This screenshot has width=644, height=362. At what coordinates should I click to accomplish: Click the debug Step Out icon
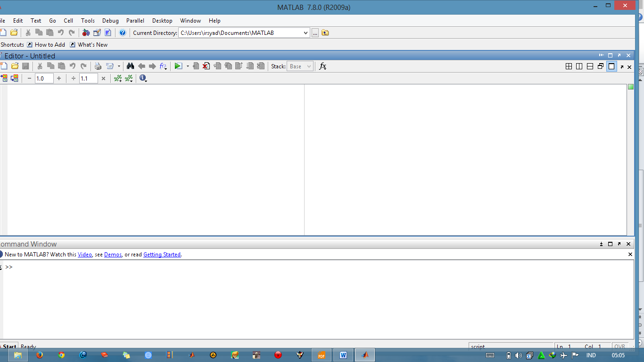click(239, 66)
